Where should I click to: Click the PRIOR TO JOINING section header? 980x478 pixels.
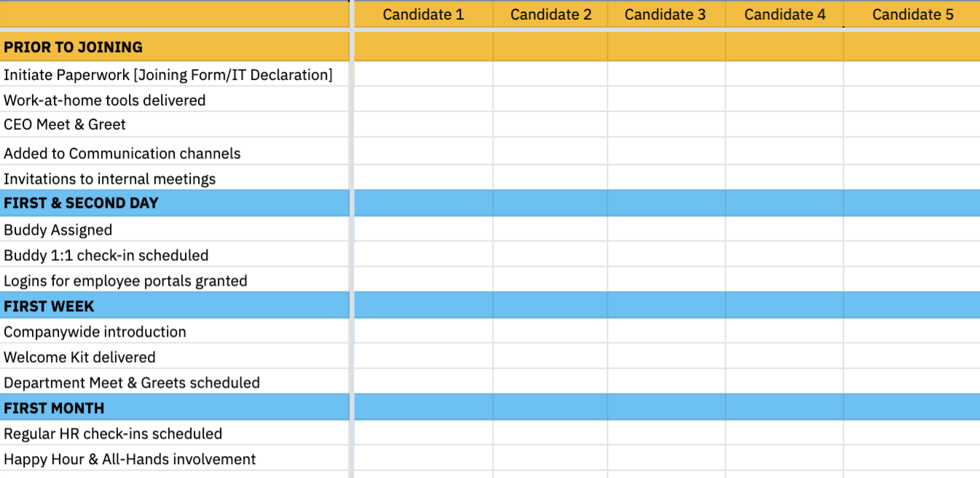(x=73, y=47)
